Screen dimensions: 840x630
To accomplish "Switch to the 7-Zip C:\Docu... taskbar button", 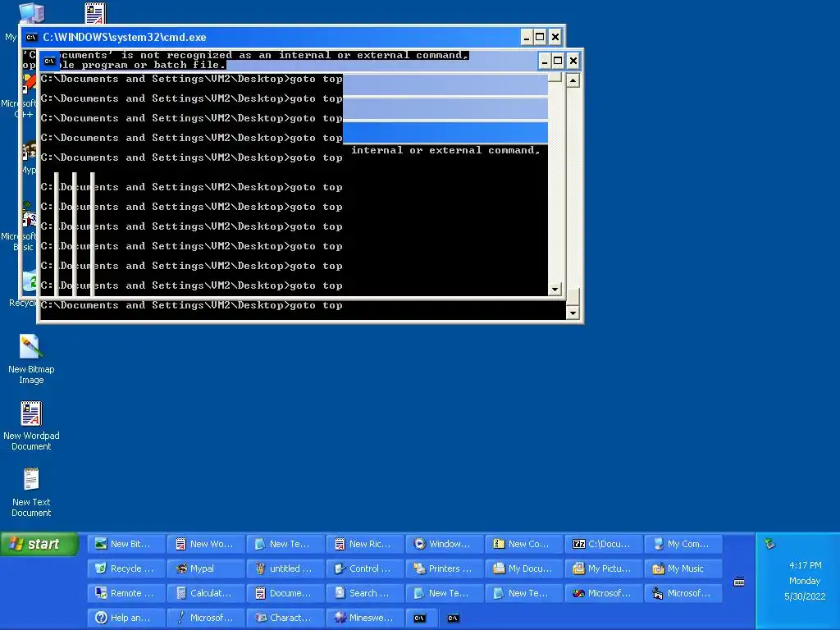I will [x=604, y=544].
